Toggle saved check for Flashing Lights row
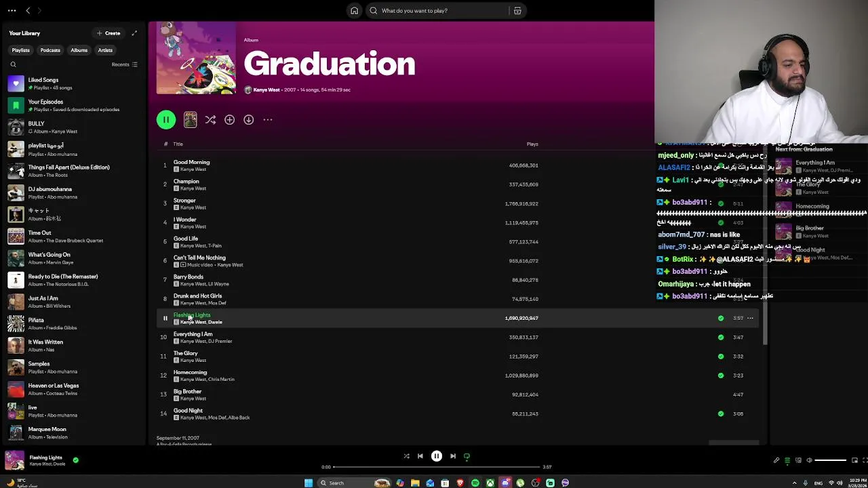This screenshot has width=868, height=488. [x=721, y=318]
